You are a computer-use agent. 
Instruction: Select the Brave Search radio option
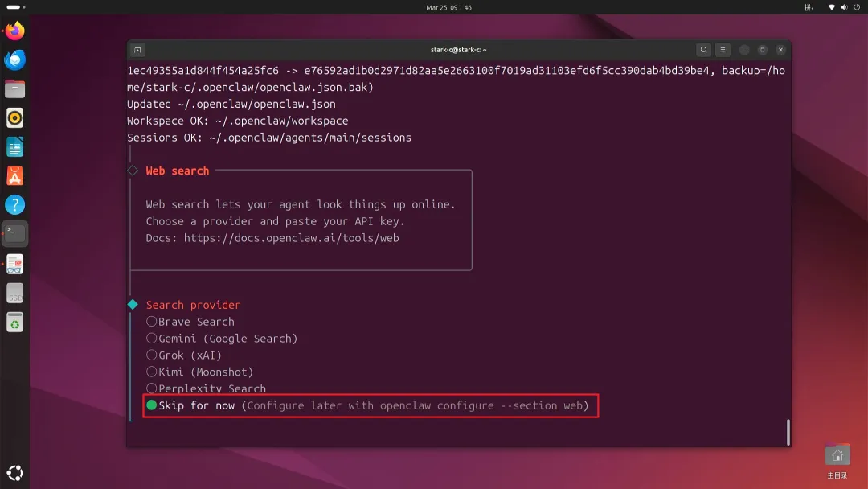[x=151, y=321]
